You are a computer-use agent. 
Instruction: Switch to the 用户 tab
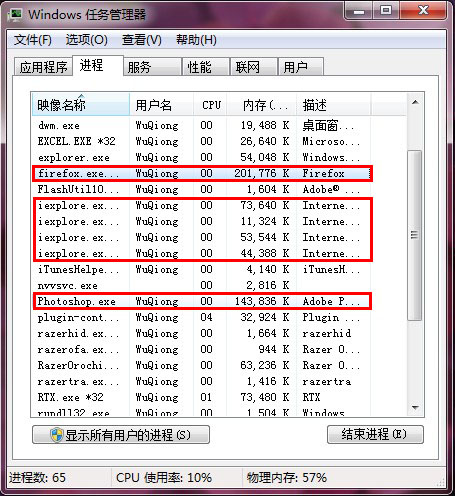coord(301,67)
